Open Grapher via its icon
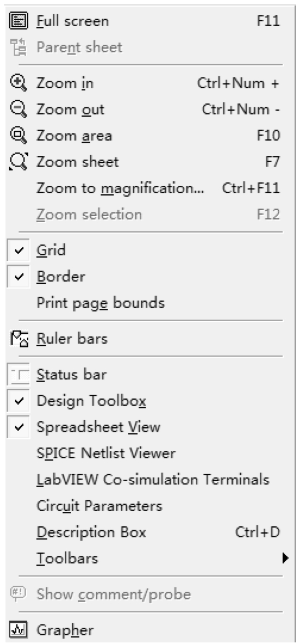The image size is (298, 644). 17,630
